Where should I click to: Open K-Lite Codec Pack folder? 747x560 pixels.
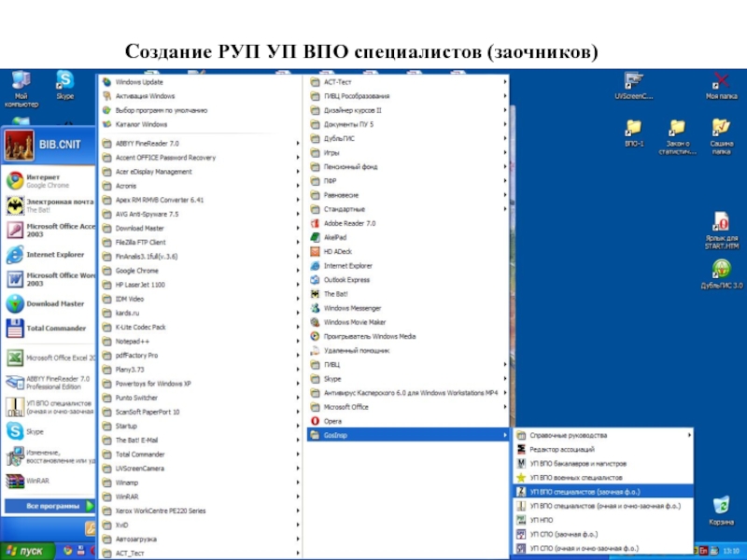pos(201,328)
